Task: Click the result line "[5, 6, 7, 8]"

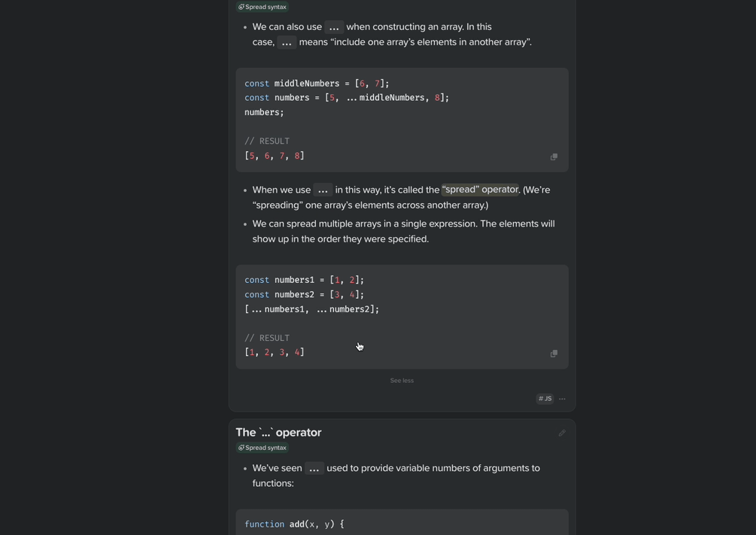Action: tap(275, 156)
